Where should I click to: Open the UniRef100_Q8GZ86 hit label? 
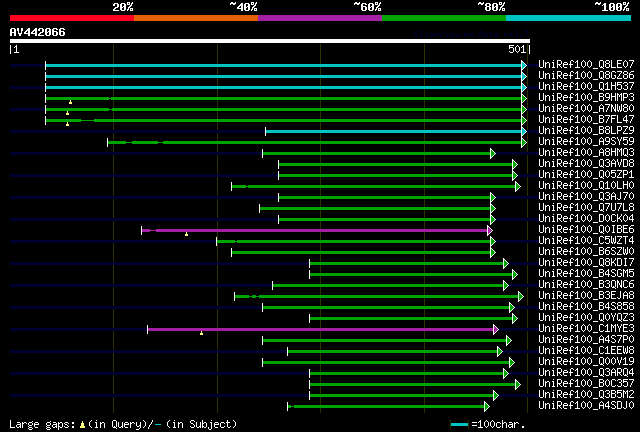586,76
